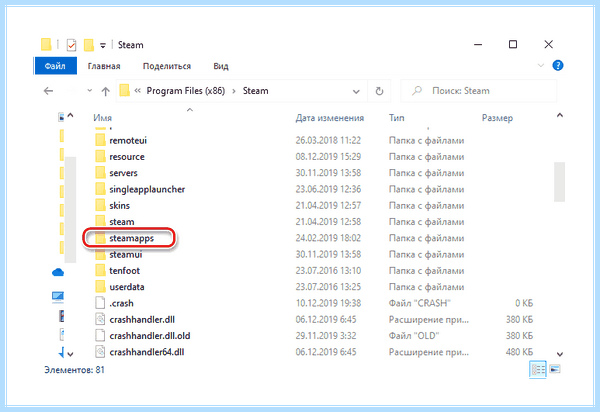Viewport: 600px width, 412px height.
Task: Click the New folder quick access icon
Action: pos(89,45)
